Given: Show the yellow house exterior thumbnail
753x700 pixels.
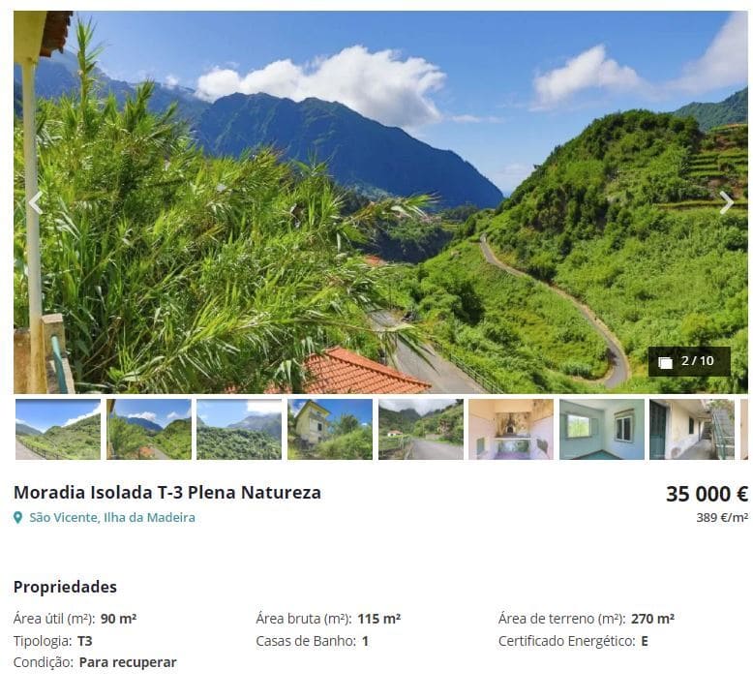Looking at the screenshot, I should 330,429.
